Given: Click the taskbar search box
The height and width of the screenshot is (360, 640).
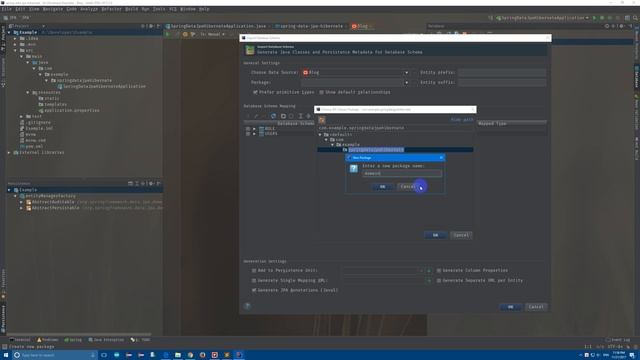Looking at the screenshot, I should click(54, 355).
